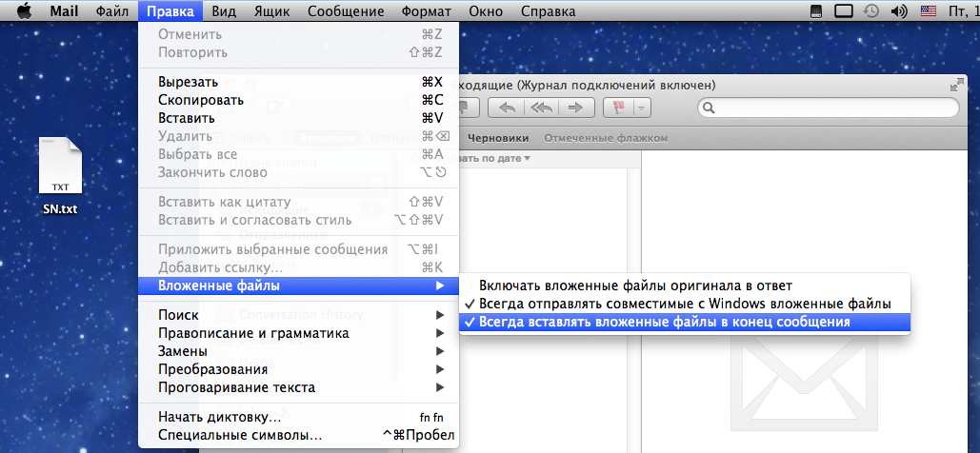The height and width of the screenshot is (453, 980).
Task: Click the SN.txt file name label
Action: [61, 209]
